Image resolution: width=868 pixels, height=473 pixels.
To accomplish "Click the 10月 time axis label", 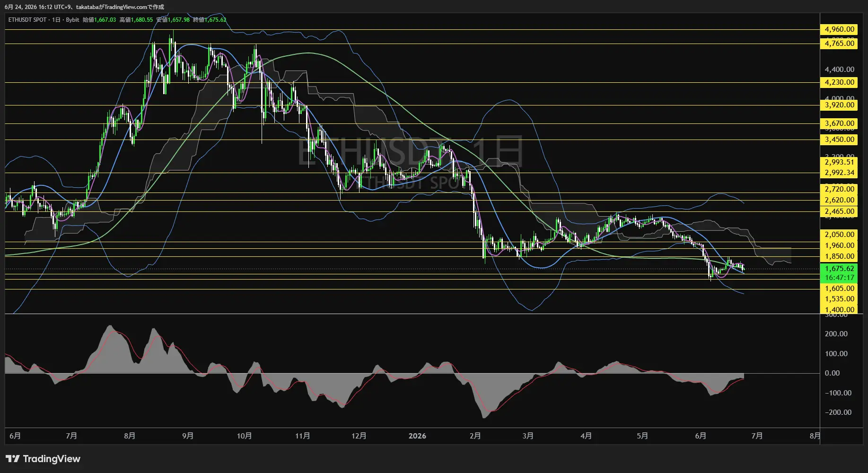I will pos(244,436).
